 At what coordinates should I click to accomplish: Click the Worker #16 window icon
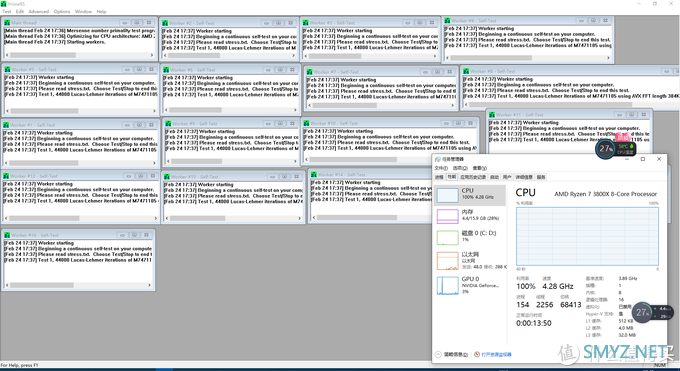click(7, 235)
